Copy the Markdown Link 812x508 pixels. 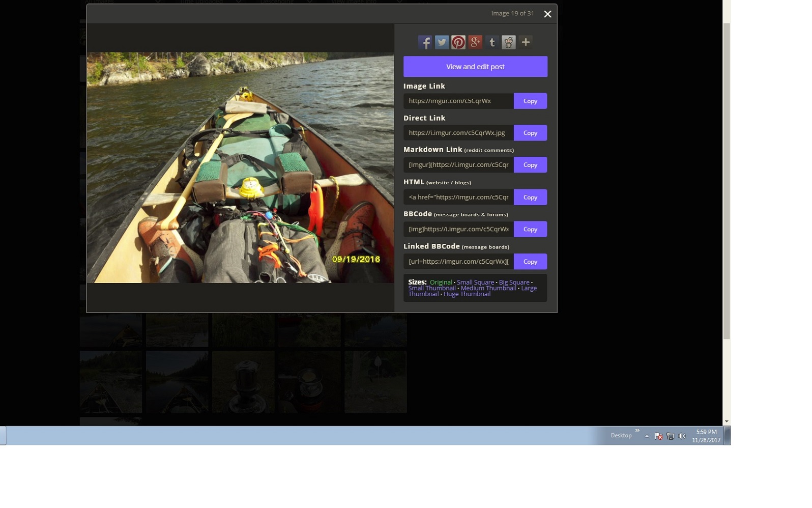(530, 165)
